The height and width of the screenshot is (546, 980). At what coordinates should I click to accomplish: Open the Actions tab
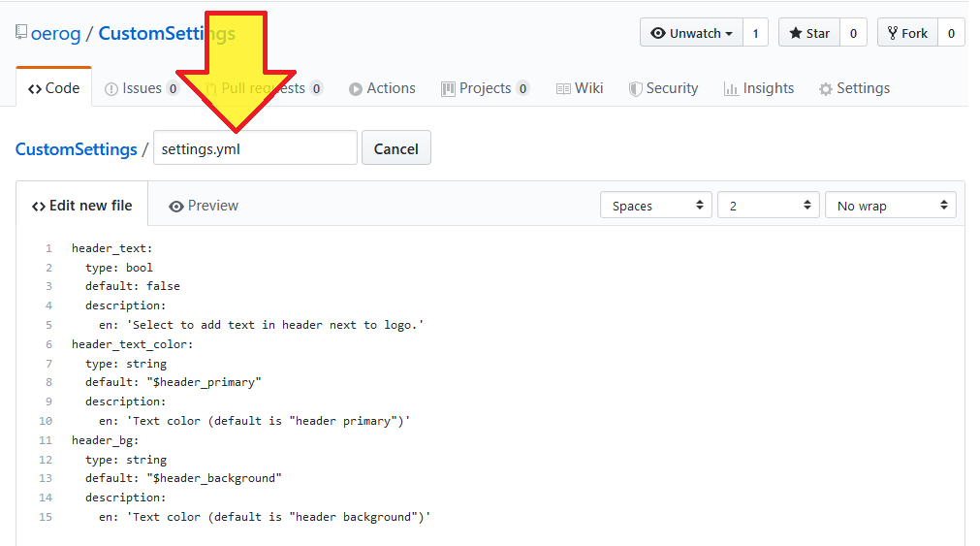pos(382,88)
